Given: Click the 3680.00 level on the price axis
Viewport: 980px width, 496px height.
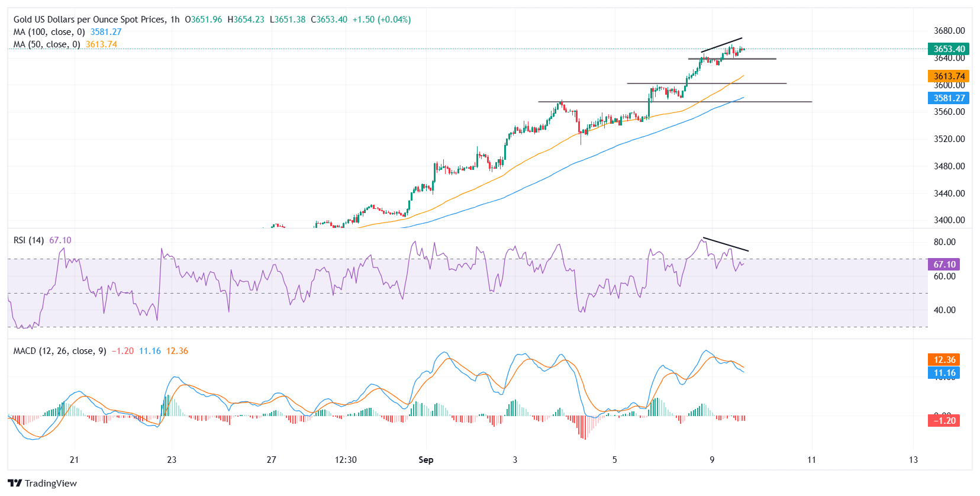Looking at the screenshot, I should coord(949,31).
